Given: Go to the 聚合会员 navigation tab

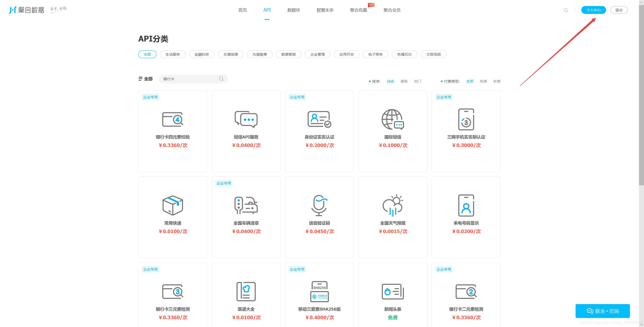Looking at the screenshot, I should [x=392, y=10].
